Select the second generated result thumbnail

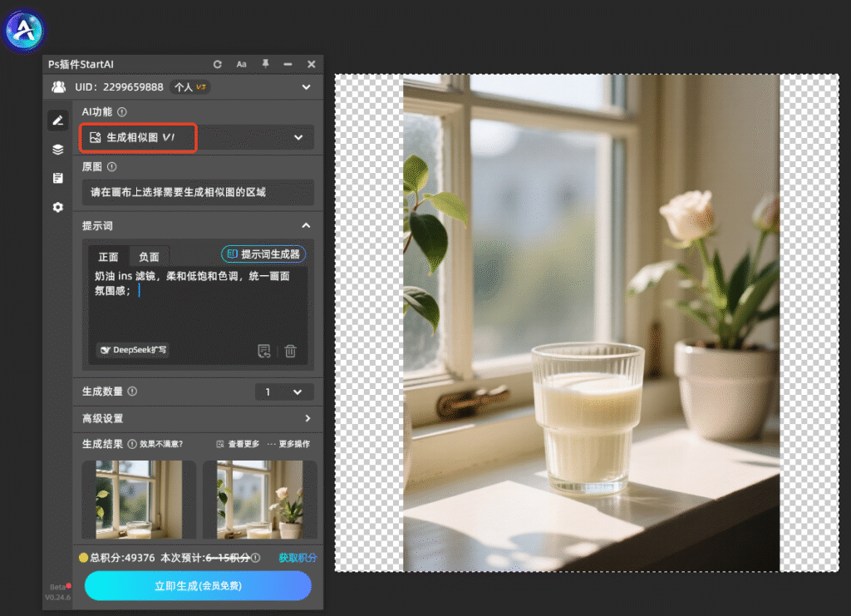[x=259, y=500]
